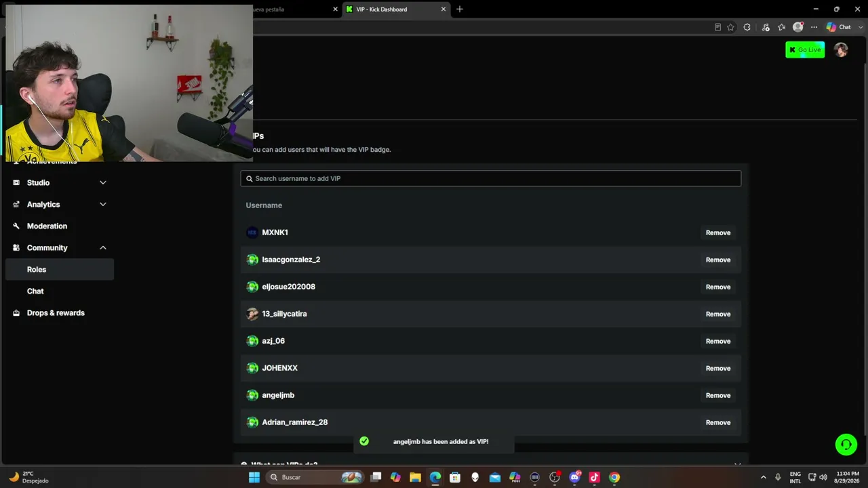The height and width of the screenshot is (488, 868).
Task: Click the Kick account avatar
Action: 841,49
